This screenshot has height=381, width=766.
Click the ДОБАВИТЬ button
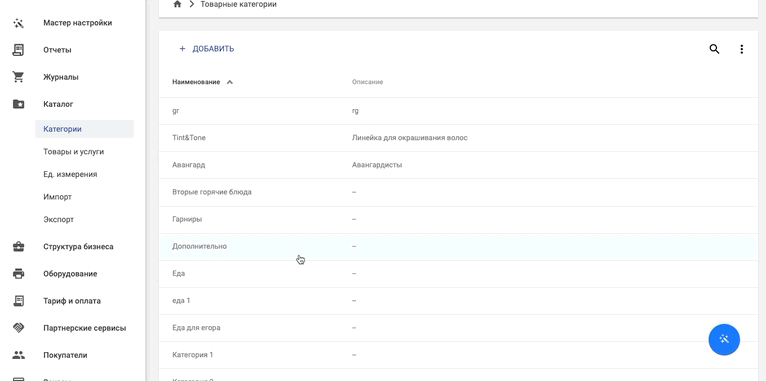[x=207, y=49]
